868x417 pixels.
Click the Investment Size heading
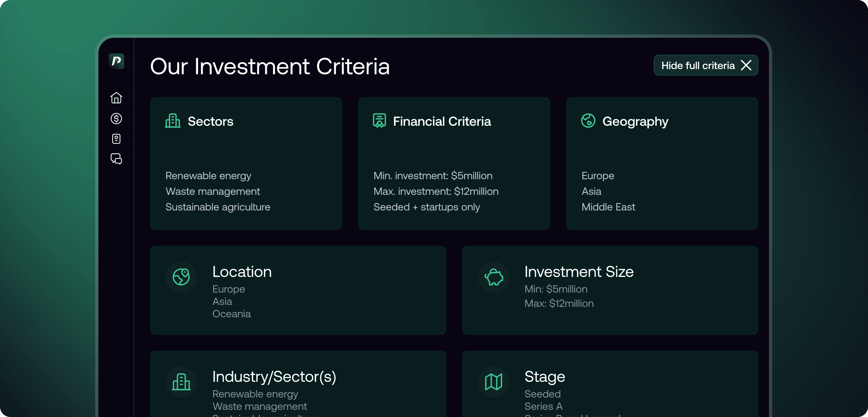pyautogui.click(x=579, y=271)
